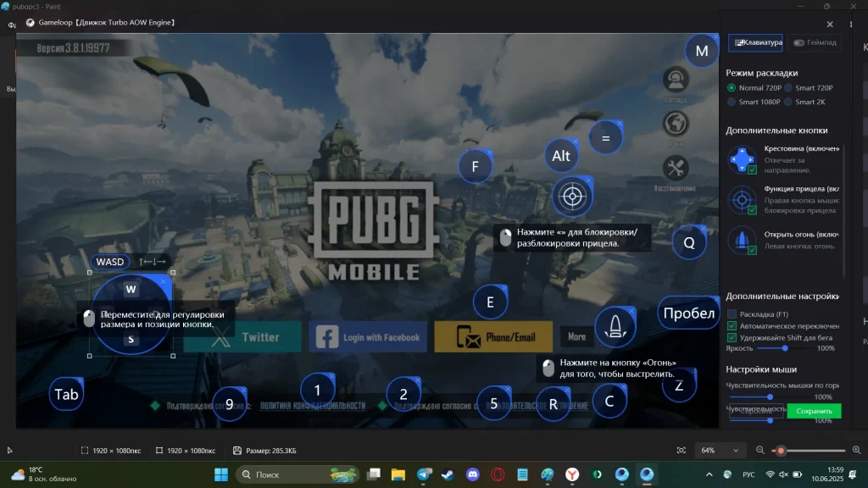This screenshot has height=488, width=868.
Task: Open Telegram from the taskbar
Action: coord(424,474)
